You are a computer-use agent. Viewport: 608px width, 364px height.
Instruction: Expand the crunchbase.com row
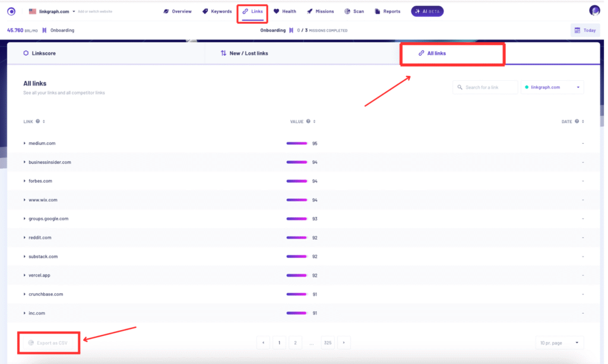24,294
